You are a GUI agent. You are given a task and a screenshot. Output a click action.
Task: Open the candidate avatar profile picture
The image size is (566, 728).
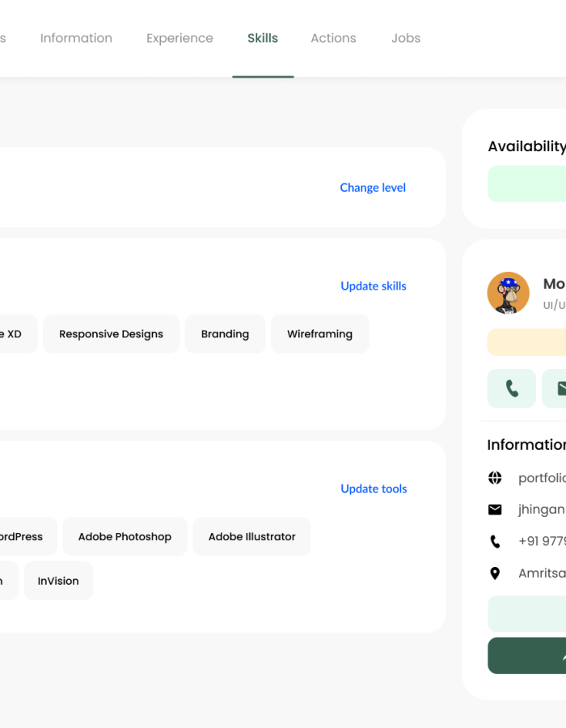point(508,293)
